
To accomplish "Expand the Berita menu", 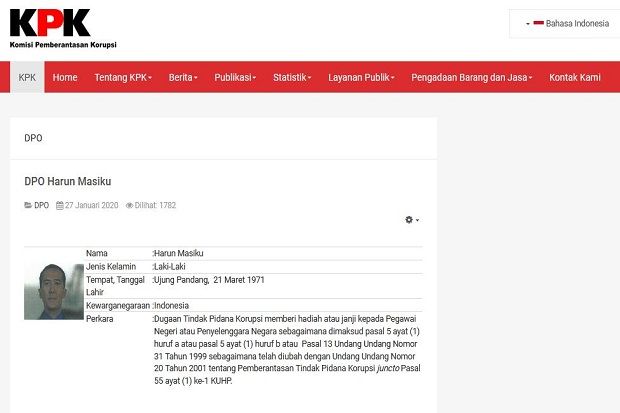I will pos(183,77).
